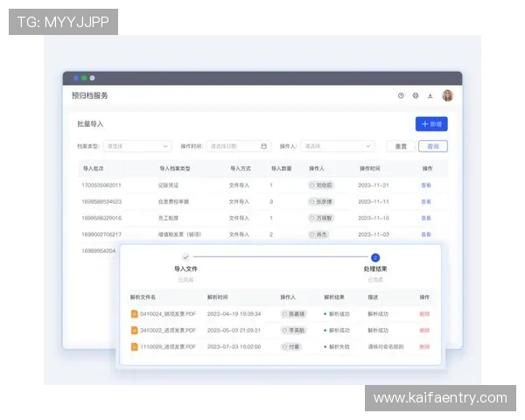This screenshot has height=420, width=525.
Task: Click the PDF icon of 3410022 file
Action: pyautogui.click(x=134, y=330)
